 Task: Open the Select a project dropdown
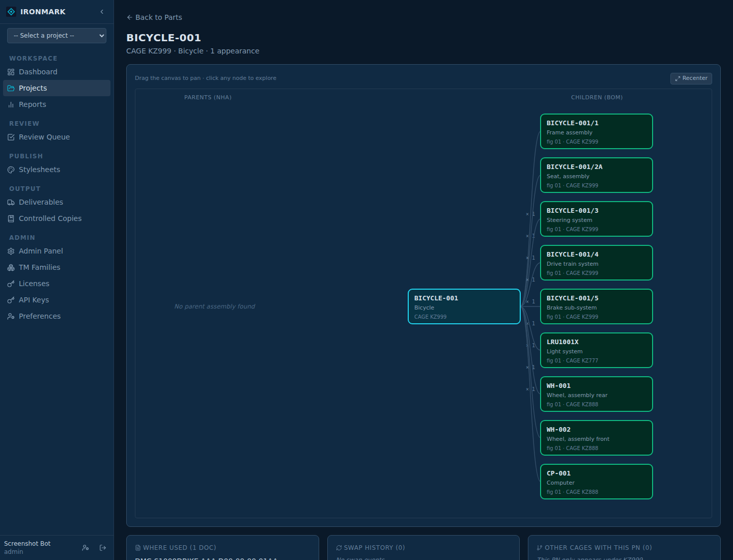click(57, 36)
